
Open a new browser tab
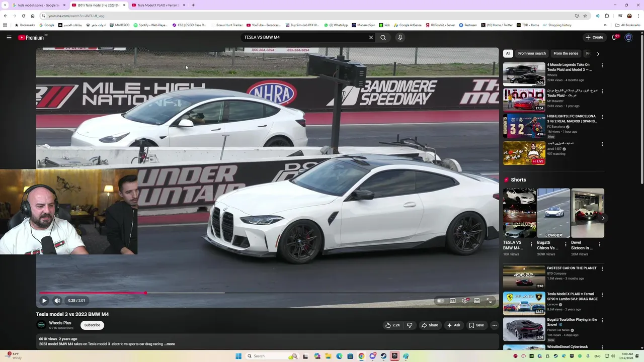click(193, 5)
